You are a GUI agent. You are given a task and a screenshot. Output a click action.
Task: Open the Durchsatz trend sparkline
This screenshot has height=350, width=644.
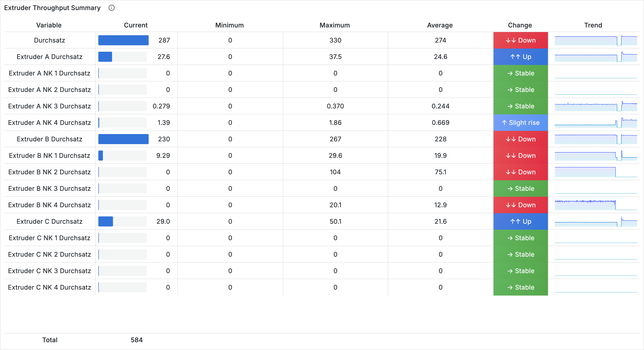coord(596,40)
